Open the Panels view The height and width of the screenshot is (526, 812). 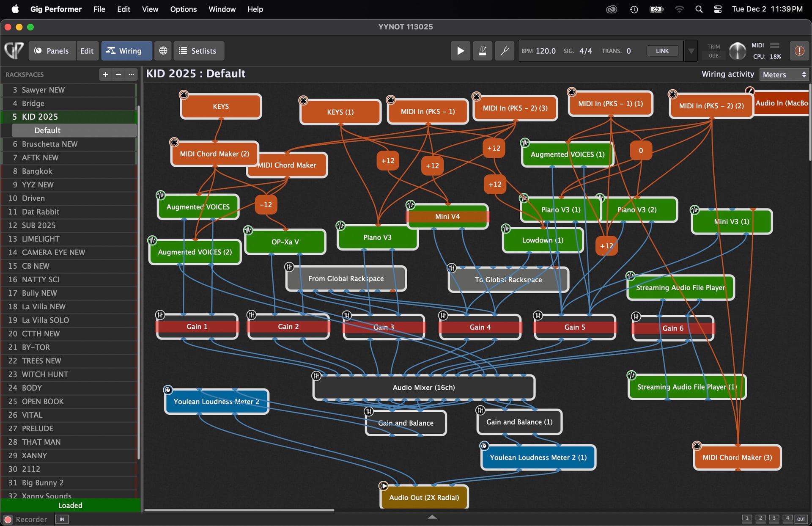52,51
